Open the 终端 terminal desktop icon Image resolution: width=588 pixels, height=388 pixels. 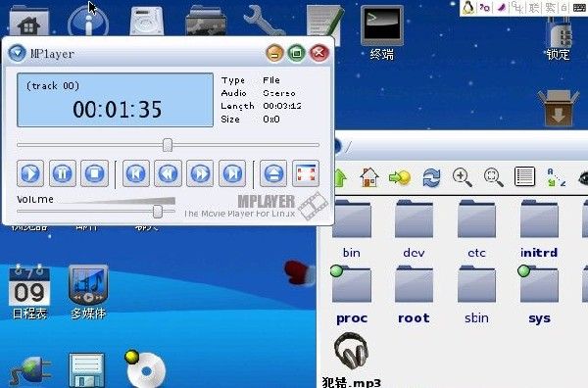click(x=382, y=33)
